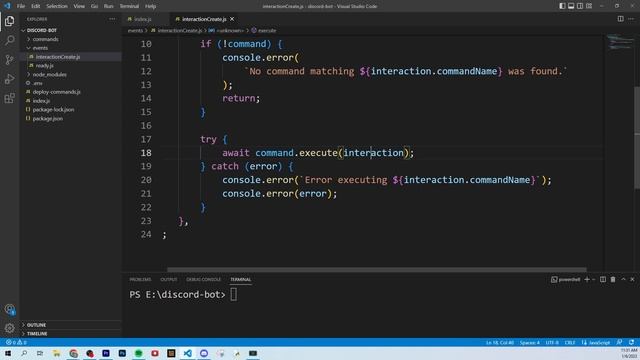Open feedback icon in status bar
640x360 pixels.
(620, 342)
